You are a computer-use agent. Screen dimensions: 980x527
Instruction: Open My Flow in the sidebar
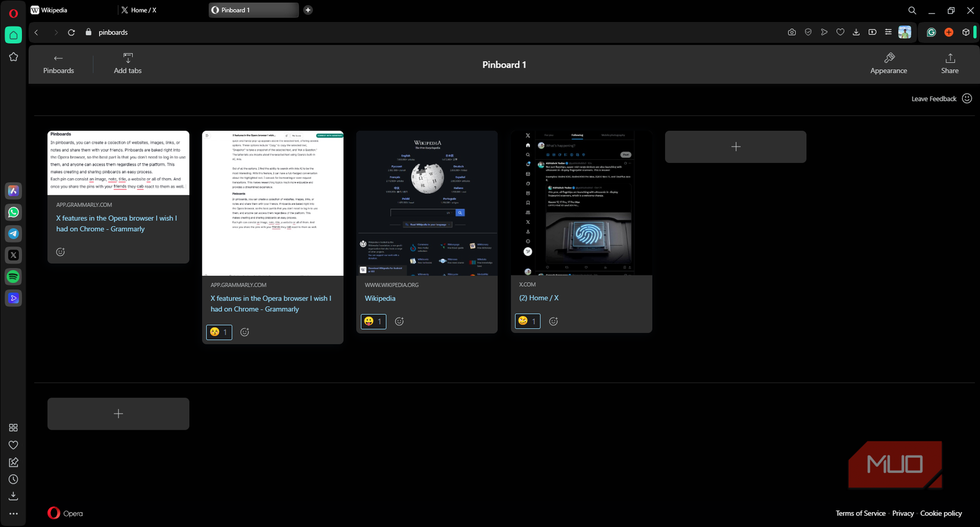[13, 298]
